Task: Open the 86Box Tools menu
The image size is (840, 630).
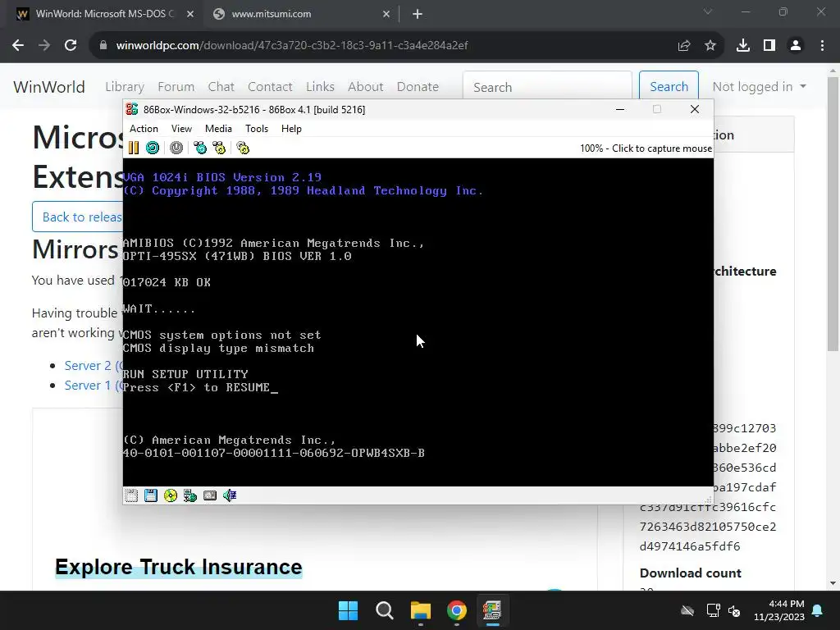Action: tap(257, 129)
